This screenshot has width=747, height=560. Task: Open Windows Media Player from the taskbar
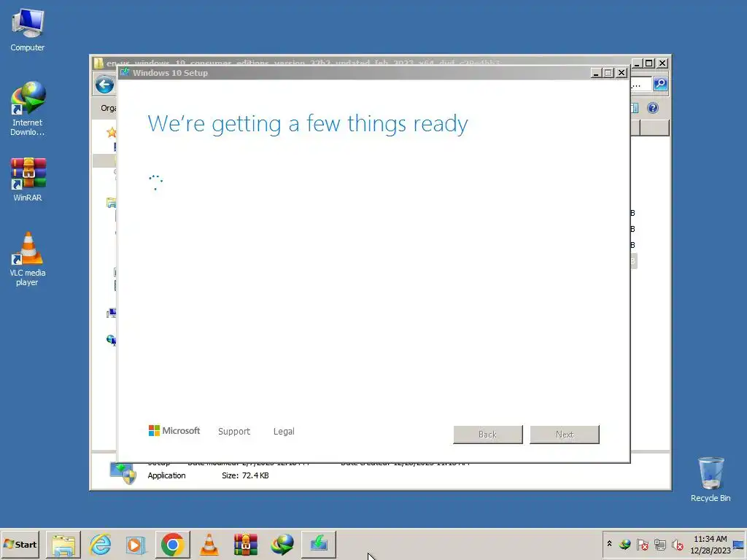136,544
